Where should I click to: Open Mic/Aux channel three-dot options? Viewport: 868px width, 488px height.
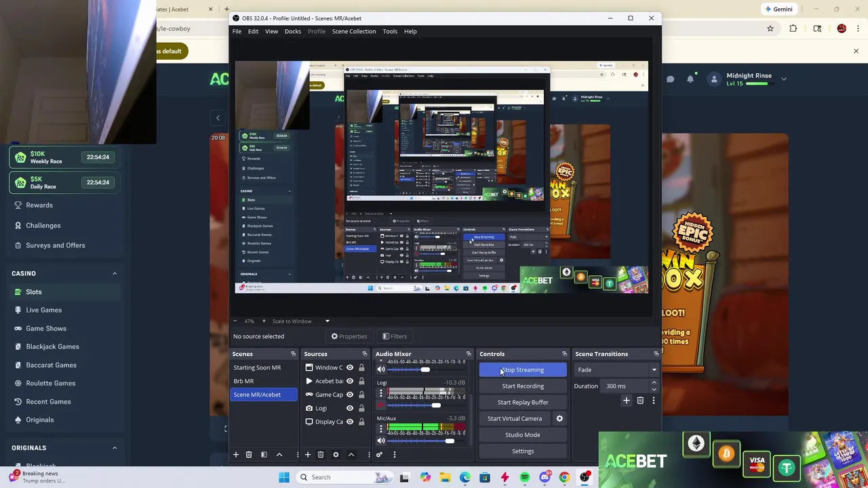pyautogui.click(x=380, y=429)
